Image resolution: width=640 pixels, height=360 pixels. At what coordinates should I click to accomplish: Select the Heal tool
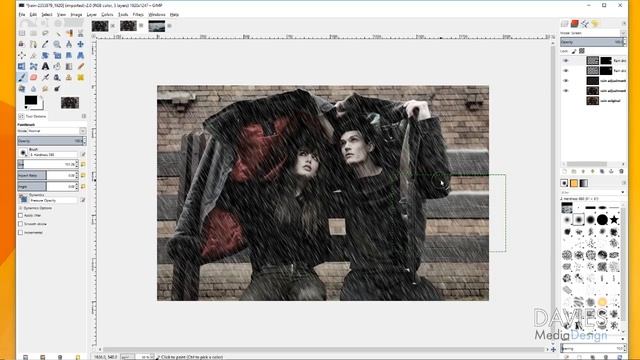(80, 77)
